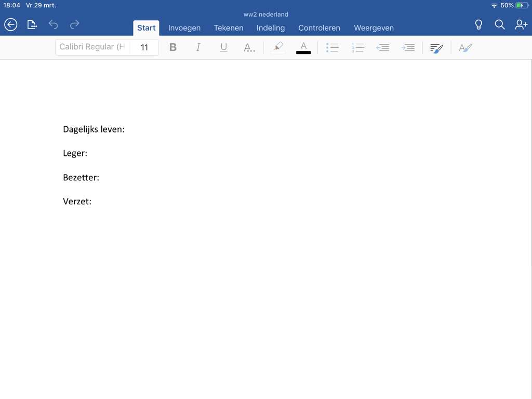Open the font size 11 selector

144,47
